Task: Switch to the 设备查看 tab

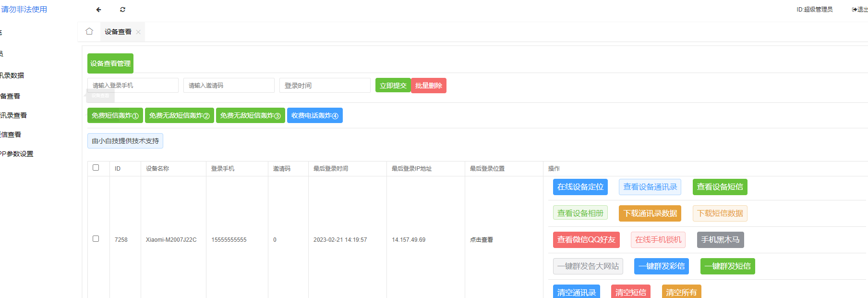Action: tap(118, 32)
